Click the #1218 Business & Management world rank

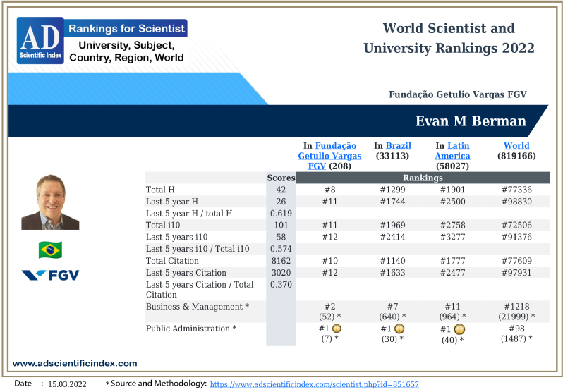(516, 306)
